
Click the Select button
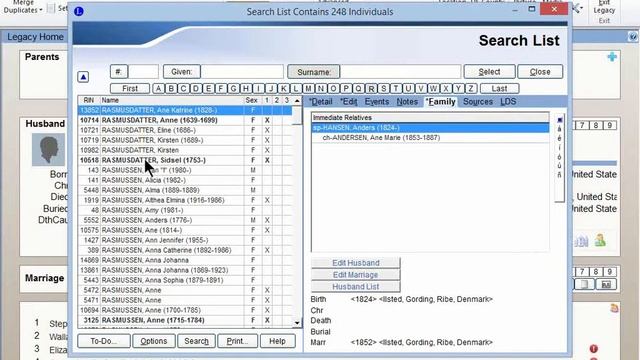click(x=489, y=72)
